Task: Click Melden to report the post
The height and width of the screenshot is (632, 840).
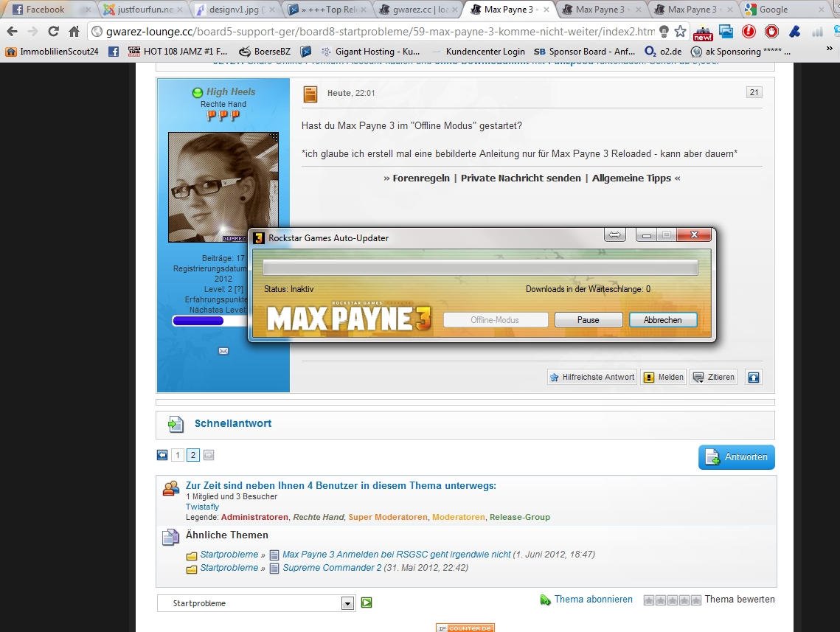Action: point(663,377)
